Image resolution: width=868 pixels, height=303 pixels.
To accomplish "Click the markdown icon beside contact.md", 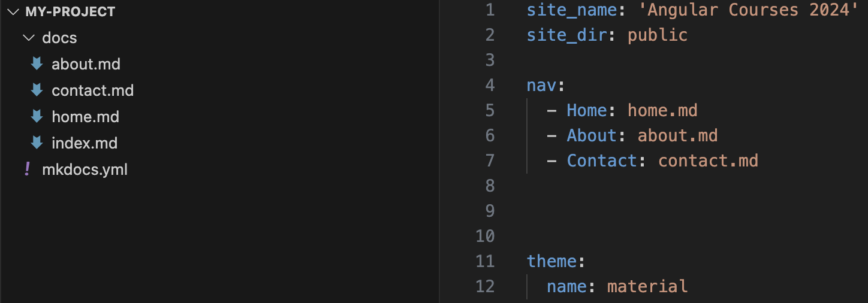I will [x=37, y=90].
